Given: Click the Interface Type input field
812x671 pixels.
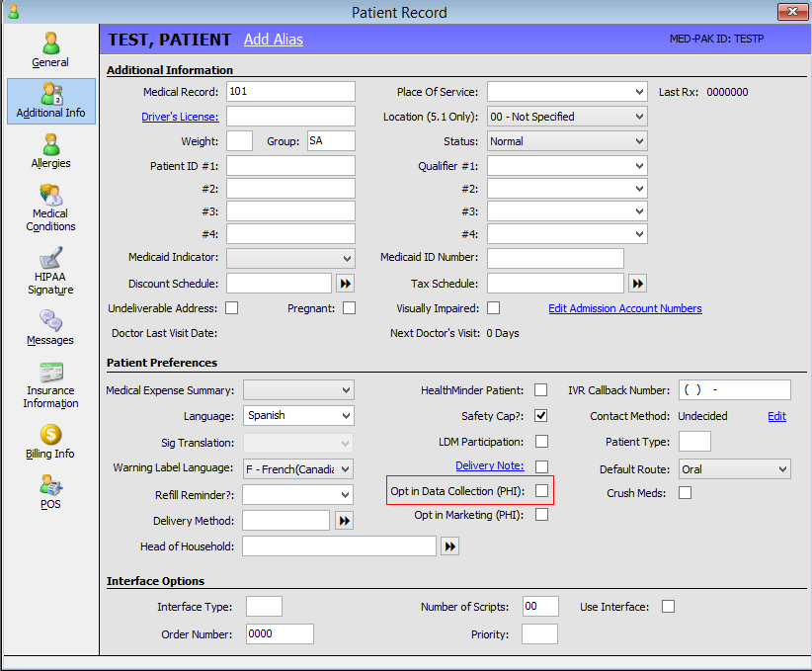Looking at the screenshot, I should [x=264, y=606].
